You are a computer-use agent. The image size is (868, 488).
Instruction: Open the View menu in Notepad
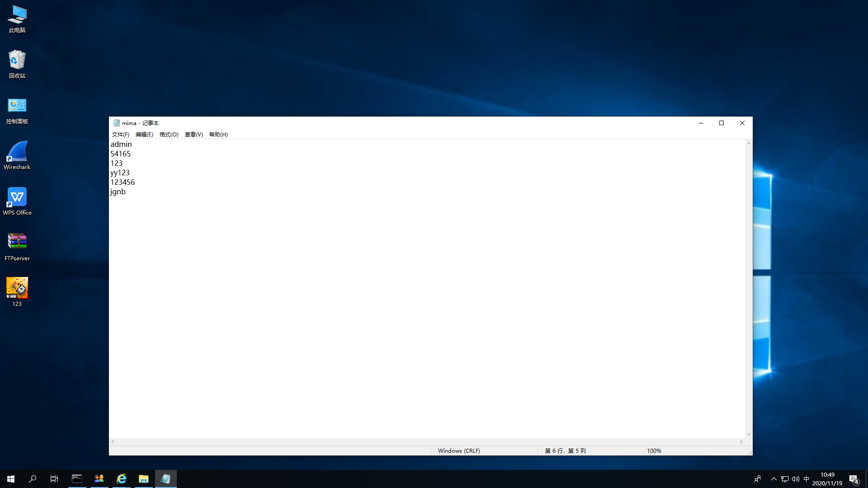tap(193, 135)
